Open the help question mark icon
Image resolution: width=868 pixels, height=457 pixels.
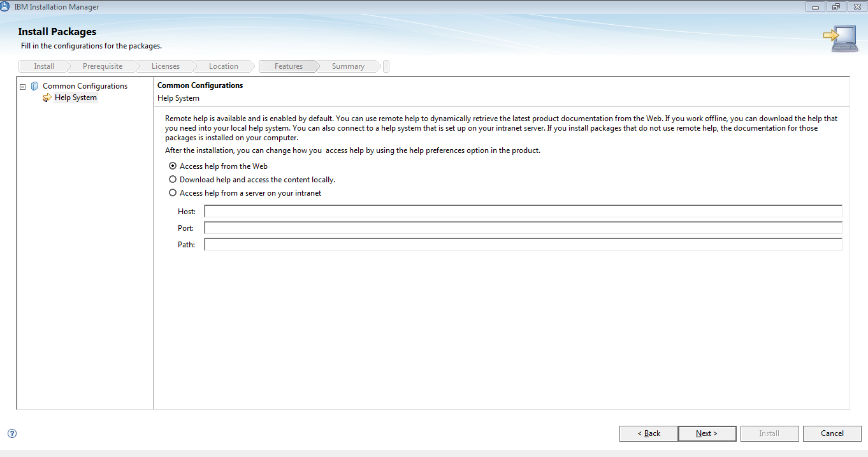click(x=11, y=433)
